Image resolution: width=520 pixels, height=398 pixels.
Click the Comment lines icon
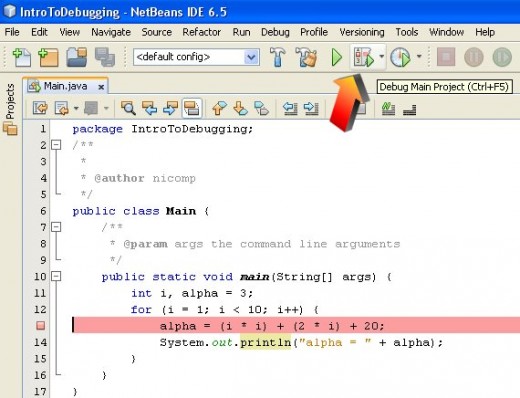click(388, 109)
